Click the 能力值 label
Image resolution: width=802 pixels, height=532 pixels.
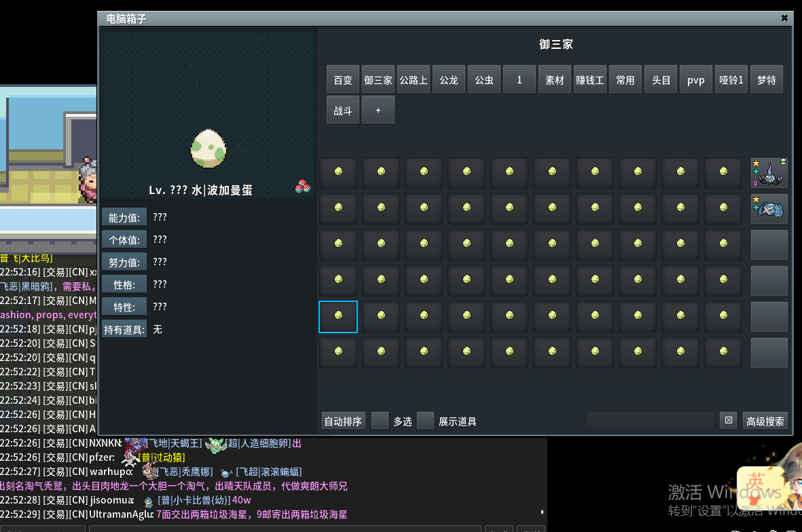124,217
